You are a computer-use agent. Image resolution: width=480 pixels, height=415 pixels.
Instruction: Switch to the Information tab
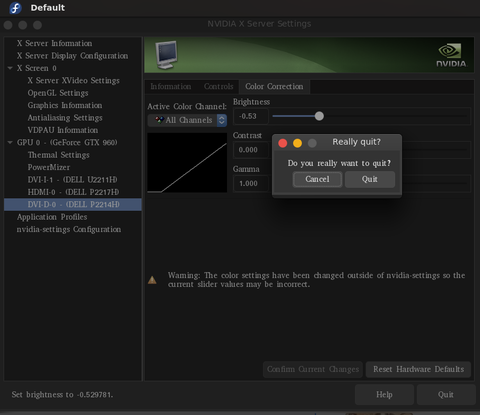171,86
